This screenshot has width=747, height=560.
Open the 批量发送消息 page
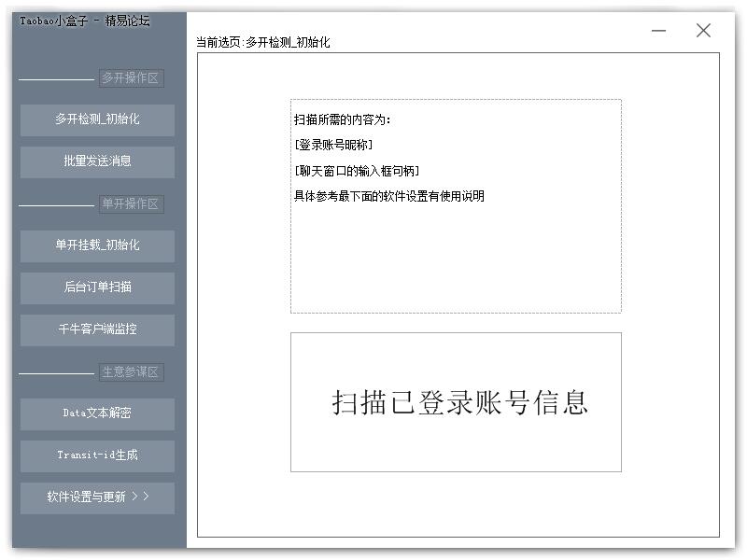tap(97, 161)
